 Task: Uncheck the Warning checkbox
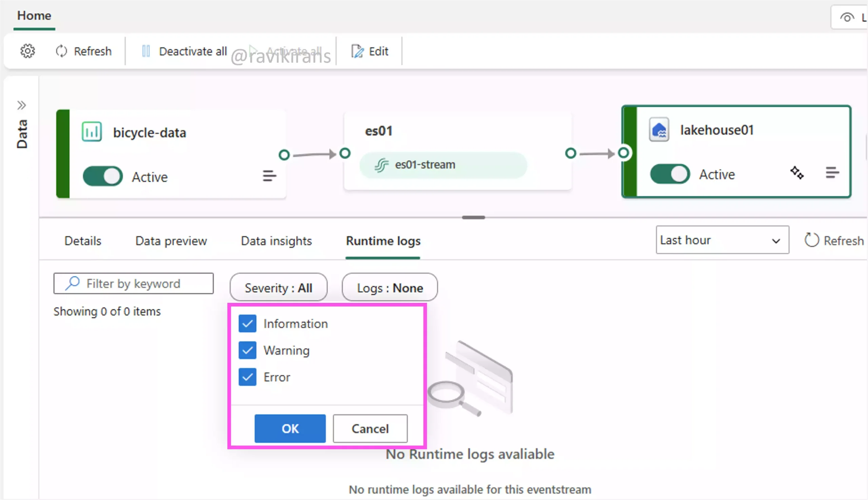point(248,351)
